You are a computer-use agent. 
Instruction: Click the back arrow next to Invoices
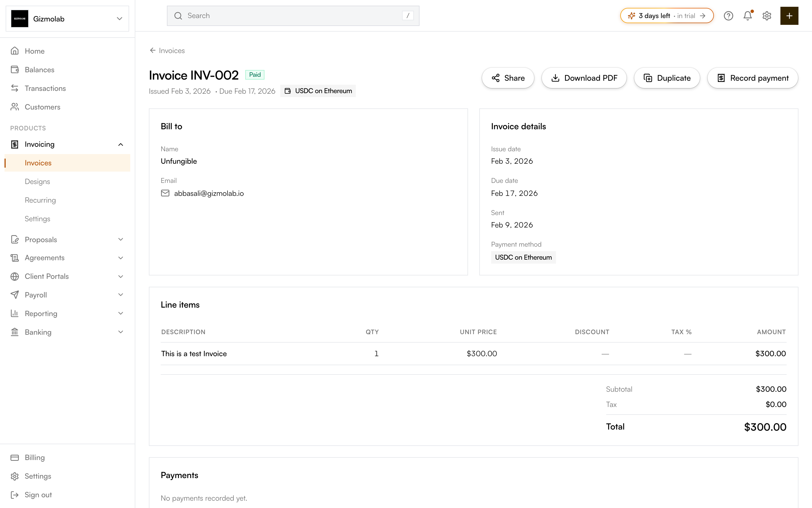153,51
